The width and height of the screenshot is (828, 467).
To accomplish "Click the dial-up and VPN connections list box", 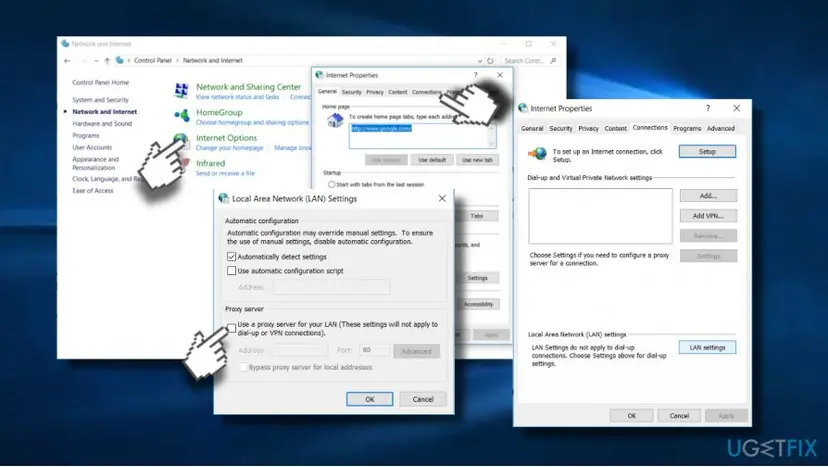I will click(x=600, y=216).
